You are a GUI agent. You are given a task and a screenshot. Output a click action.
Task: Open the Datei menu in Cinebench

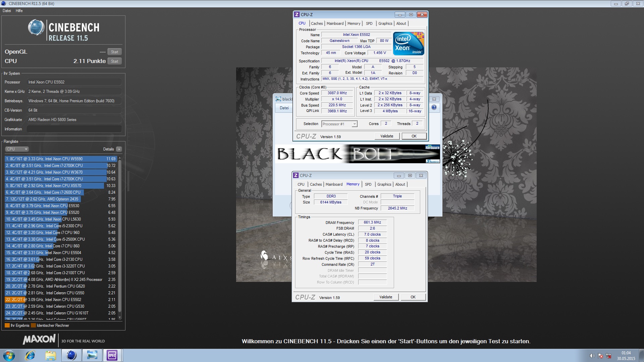click(7, 11)
